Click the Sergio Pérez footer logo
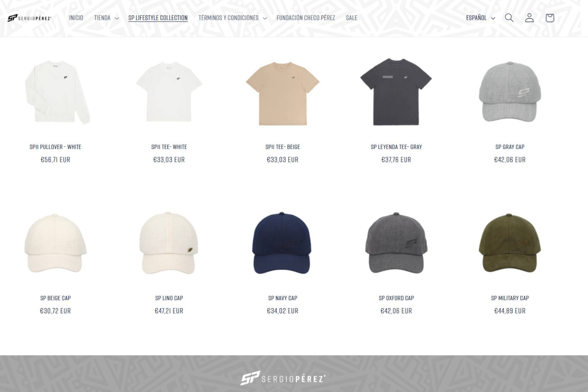The image size is (588, 392). point(283,378)
